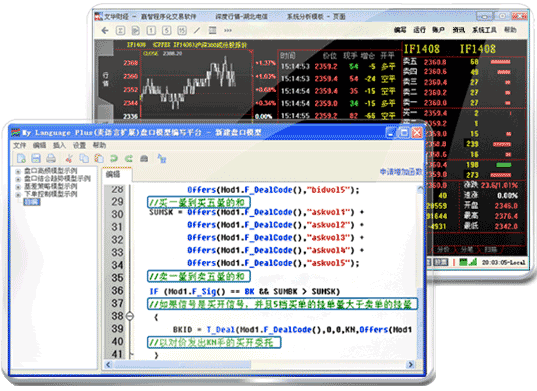Open the 系统工具 menu in trading window
This screenshot has width=537, height=391.
tap(484, 30)
